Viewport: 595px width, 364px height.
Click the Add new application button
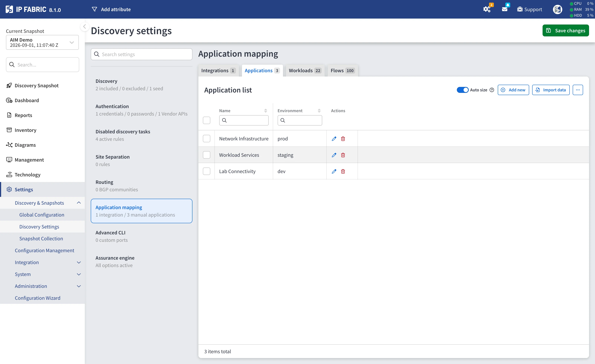(513, 90)
